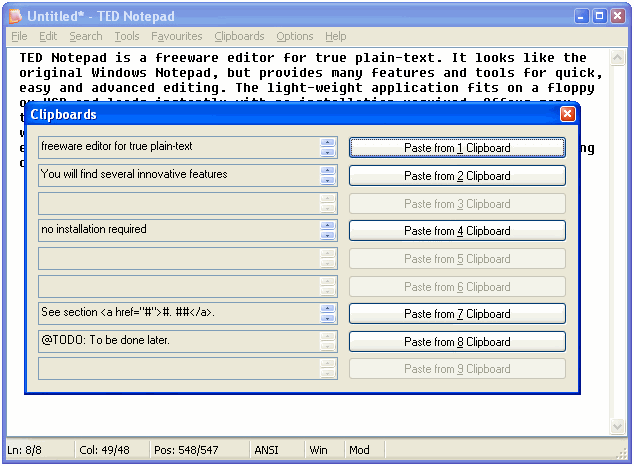Click down arrow of clipboard 1 field
This screenshot has width=634, height=466.
pyautogui.click(x=328, y=152)
